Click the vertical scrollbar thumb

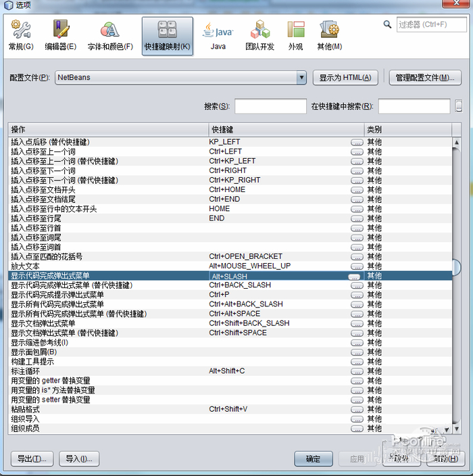(x=456, y=268)
